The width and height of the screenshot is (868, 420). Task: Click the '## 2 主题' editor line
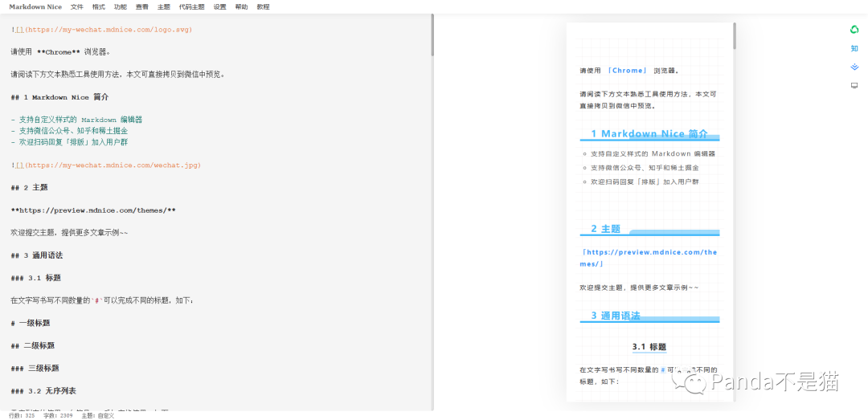click(30, 188)
